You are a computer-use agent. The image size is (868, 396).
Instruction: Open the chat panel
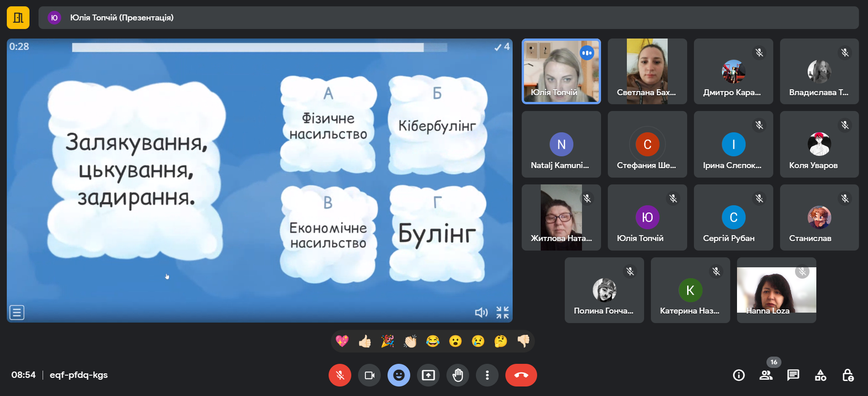click(793, 375)
